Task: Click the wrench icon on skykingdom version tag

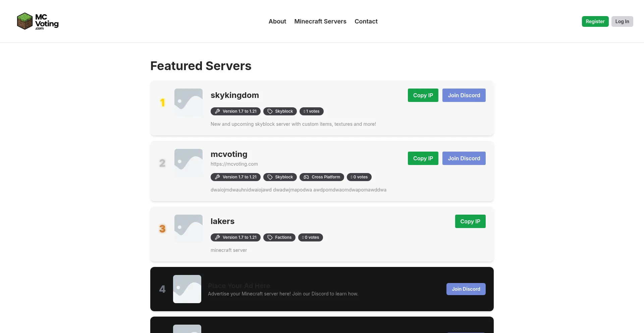Action: (217, 111)
